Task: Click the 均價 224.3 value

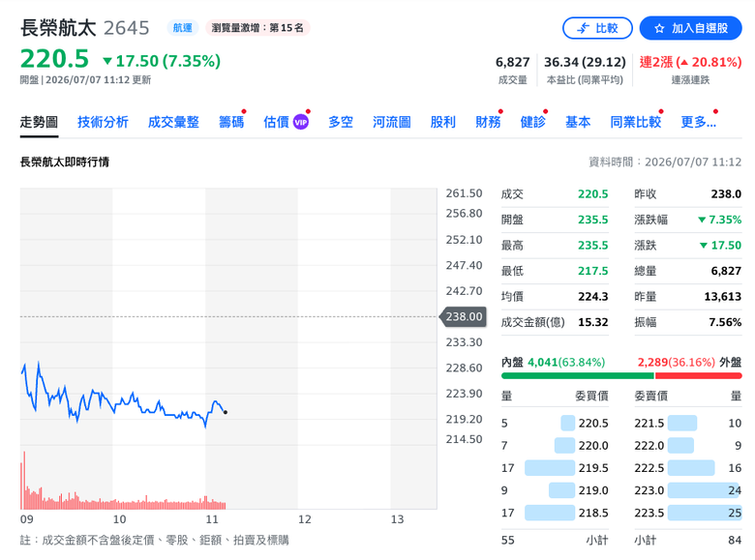Action: click(x=593, y=296)
